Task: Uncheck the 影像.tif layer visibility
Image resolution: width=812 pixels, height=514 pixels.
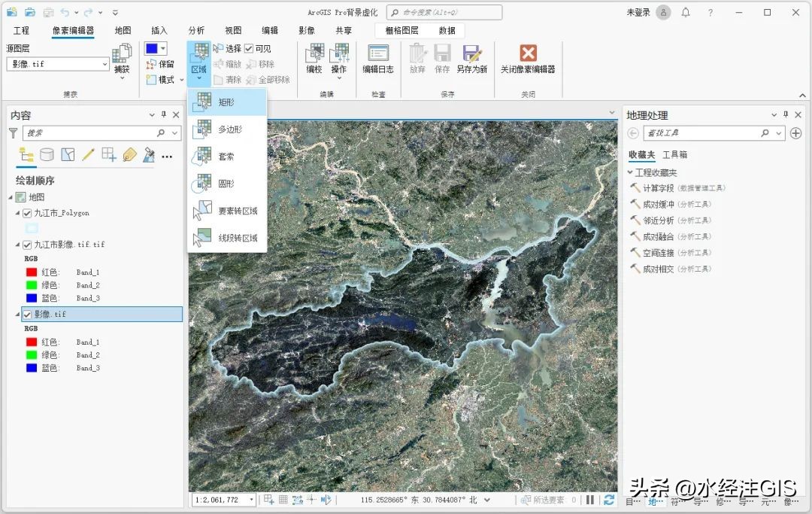Action: (27, 314)
